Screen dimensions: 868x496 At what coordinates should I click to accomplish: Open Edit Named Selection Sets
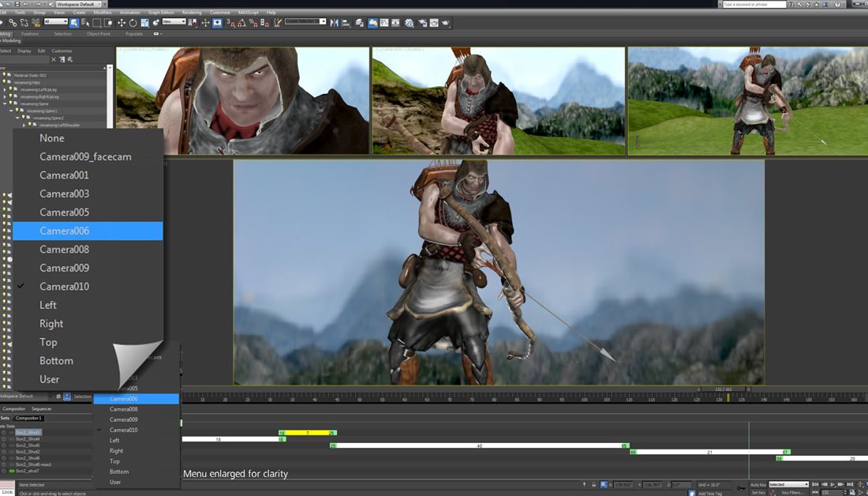pyautogui.click(x=278, y=23)
